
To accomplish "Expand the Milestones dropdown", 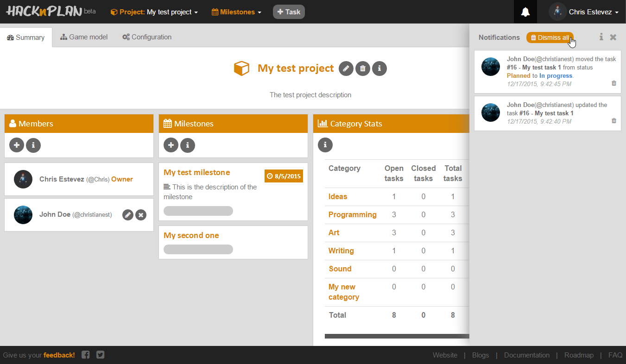I will (x=236, y=12).
